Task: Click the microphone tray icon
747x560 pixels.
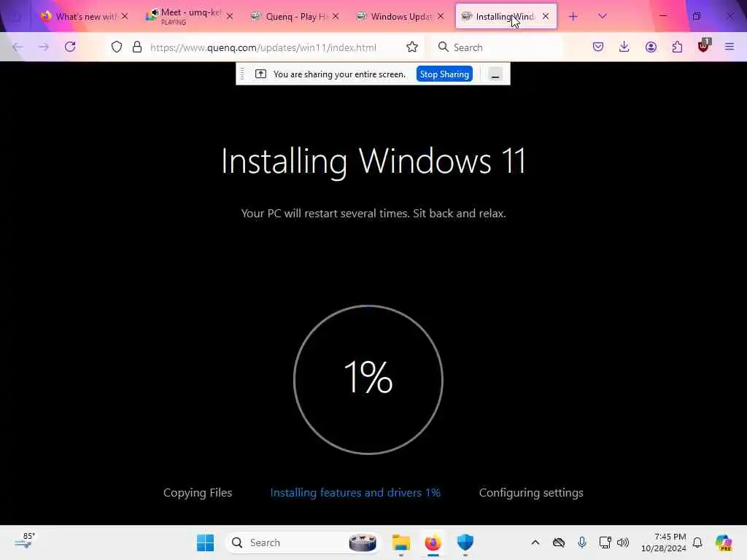Action: [581, 542]
